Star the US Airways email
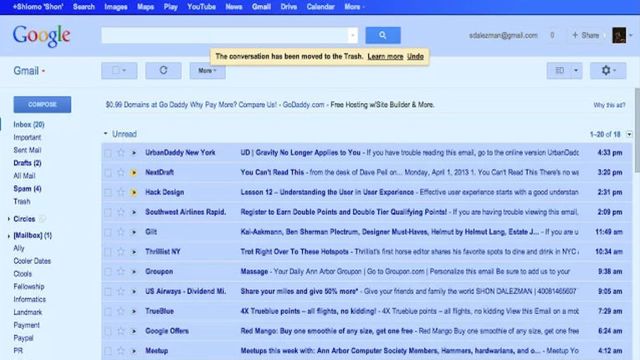Screen dimensions: 640x360 pyautogui.click(x=121, y=291)
